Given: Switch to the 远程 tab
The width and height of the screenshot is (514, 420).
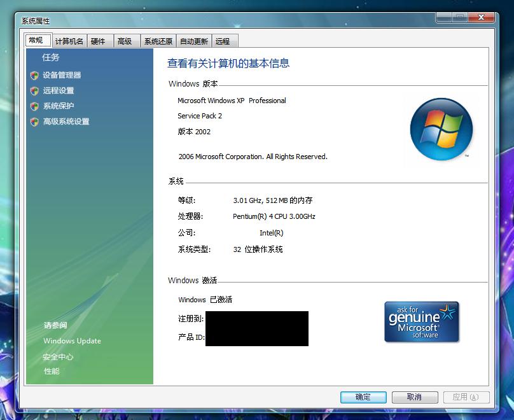Looking at the screenshot, I should (x=225, y=41).
